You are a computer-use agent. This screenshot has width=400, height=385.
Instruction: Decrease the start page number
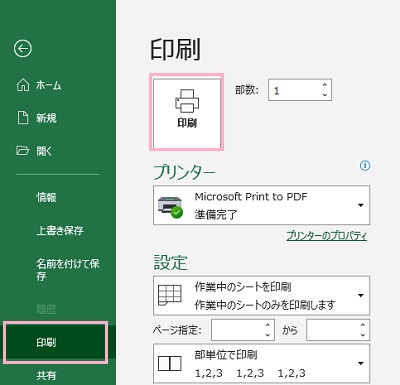point(268,335)
